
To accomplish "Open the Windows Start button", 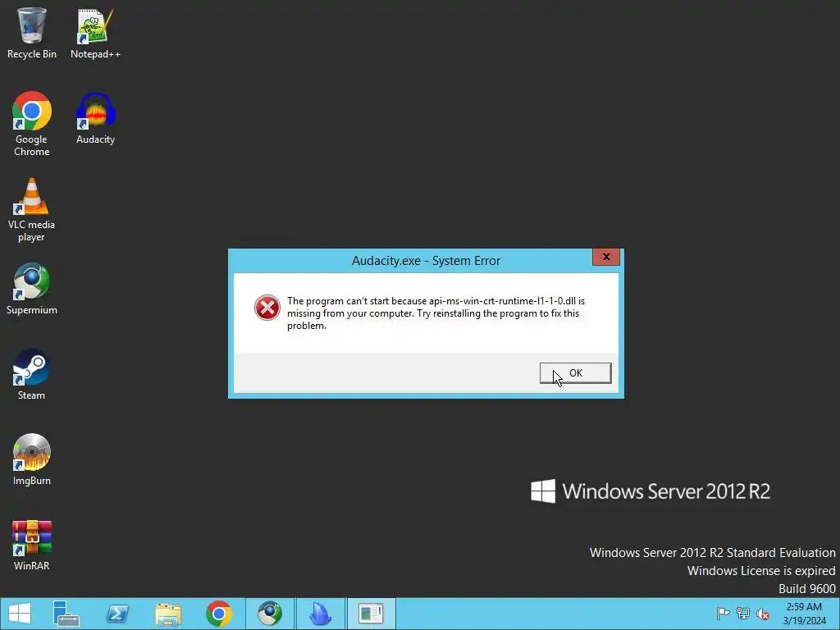I will (x=20, y=614).
